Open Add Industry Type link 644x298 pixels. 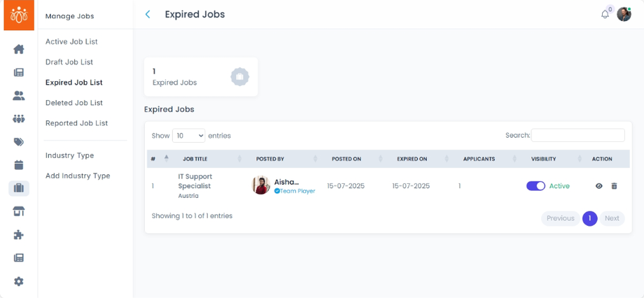[x=78, y=176]
